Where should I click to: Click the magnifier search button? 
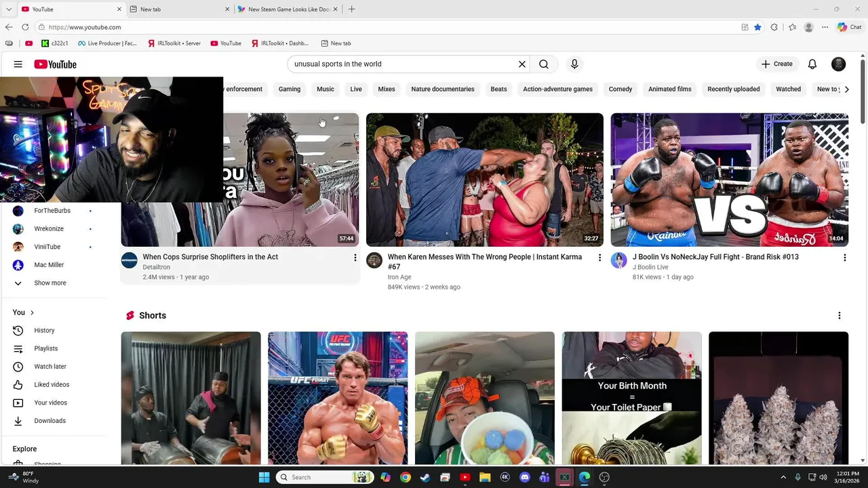pos(544,64)
